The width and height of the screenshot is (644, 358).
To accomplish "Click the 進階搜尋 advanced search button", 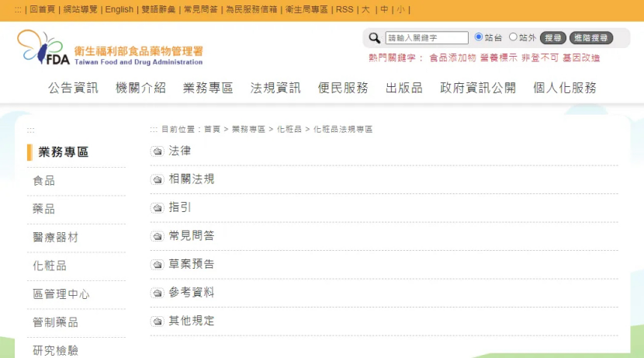I will tap(591, 38).
